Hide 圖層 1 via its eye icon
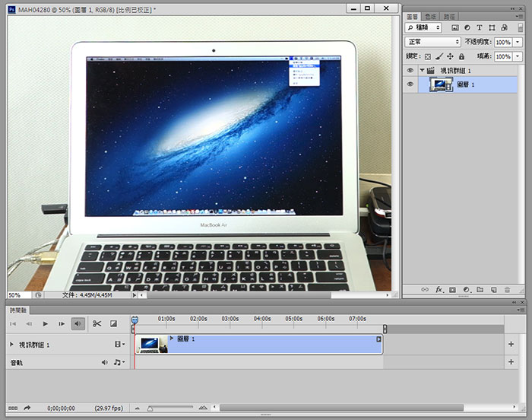 click(x=410, y=84)
